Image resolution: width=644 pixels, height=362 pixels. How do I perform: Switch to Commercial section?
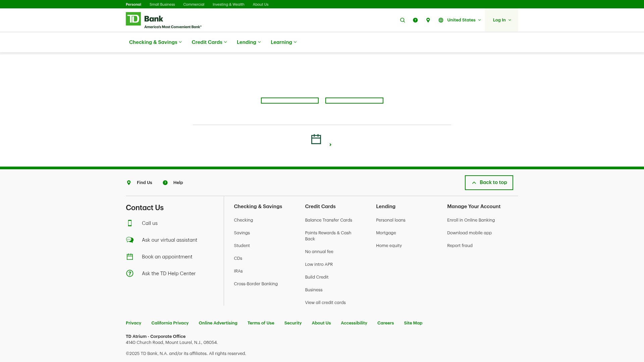tap(194, 4)
